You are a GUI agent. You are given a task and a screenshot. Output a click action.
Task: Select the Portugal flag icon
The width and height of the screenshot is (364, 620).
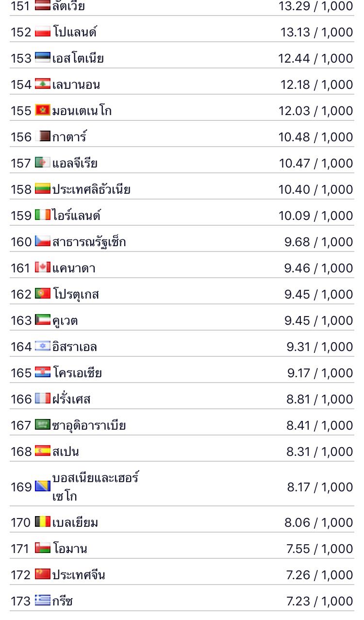tap(43, 294)
